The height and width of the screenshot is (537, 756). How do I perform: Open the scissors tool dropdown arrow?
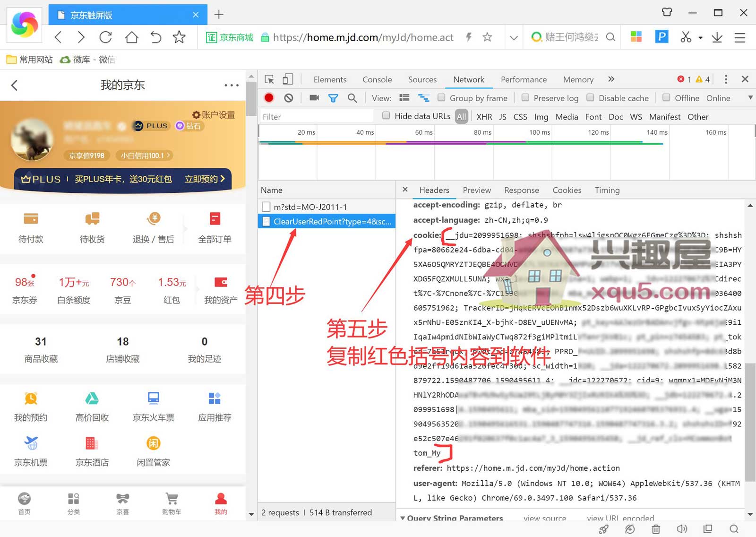click(x=700, y=37)
